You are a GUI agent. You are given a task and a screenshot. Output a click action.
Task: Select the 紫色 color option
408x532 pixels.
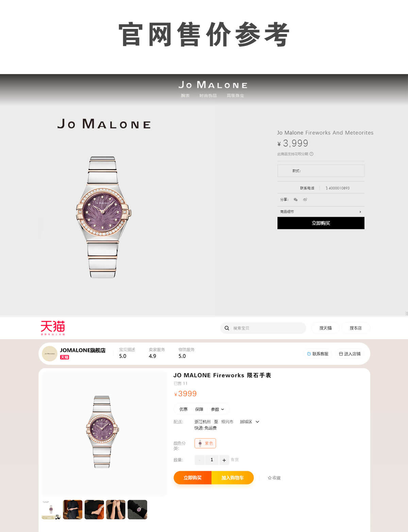[x=205, y=443]
